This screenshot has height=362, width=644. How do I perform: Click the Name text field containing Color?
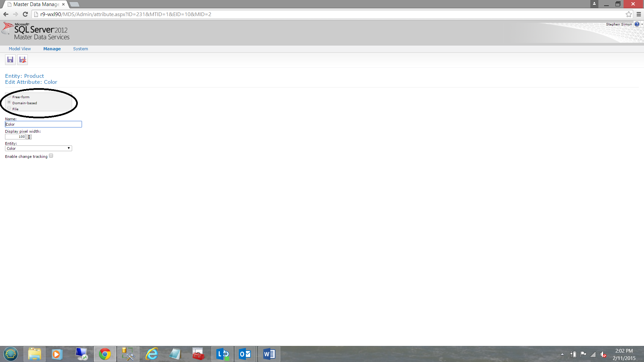[43, 124]
